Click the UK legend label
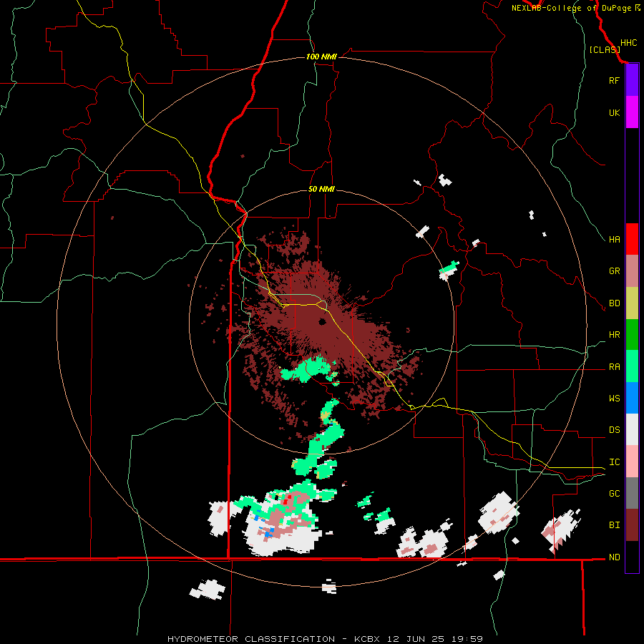 614,112
